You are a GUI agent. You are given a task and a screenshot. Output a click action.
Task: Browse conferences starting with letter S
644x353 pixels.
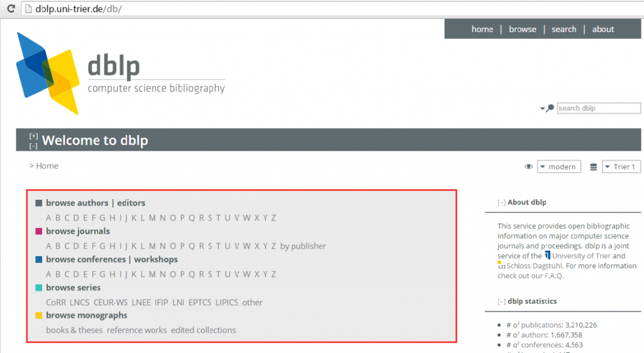click(210, 274)
